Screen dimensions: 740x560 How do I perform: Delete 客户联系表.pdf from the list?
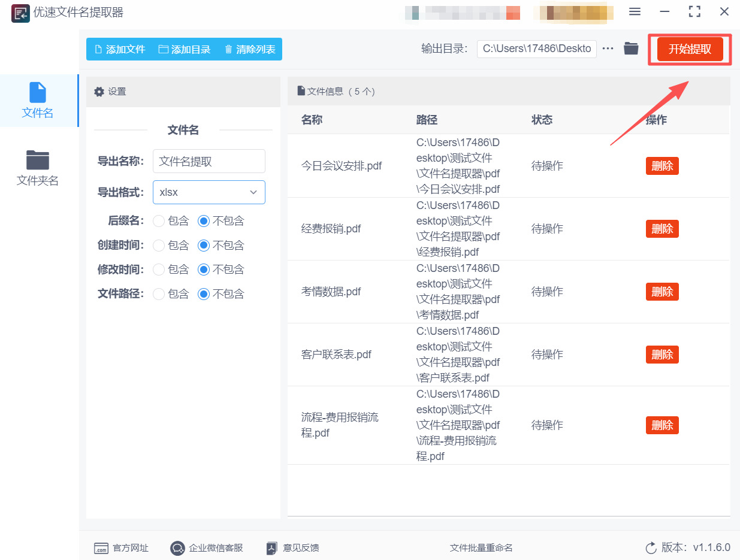point(662,355)
